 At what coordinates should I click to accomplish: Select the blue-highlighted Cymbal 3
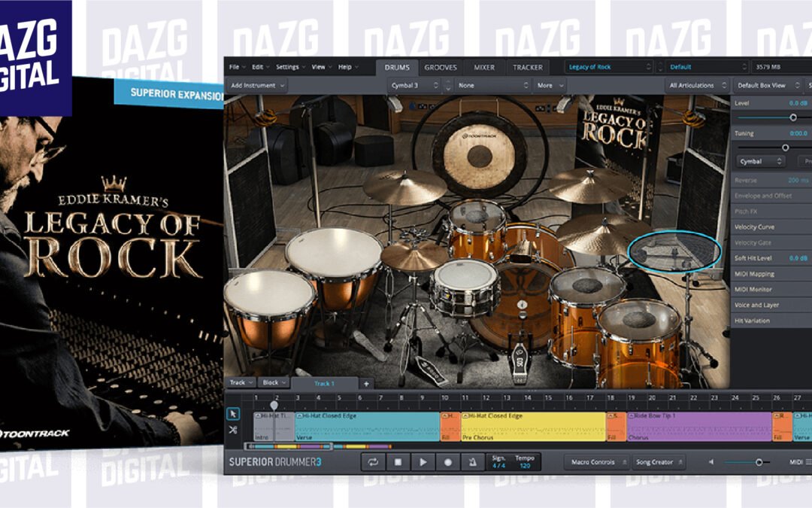pyautogui.click(x=674, y=251)
